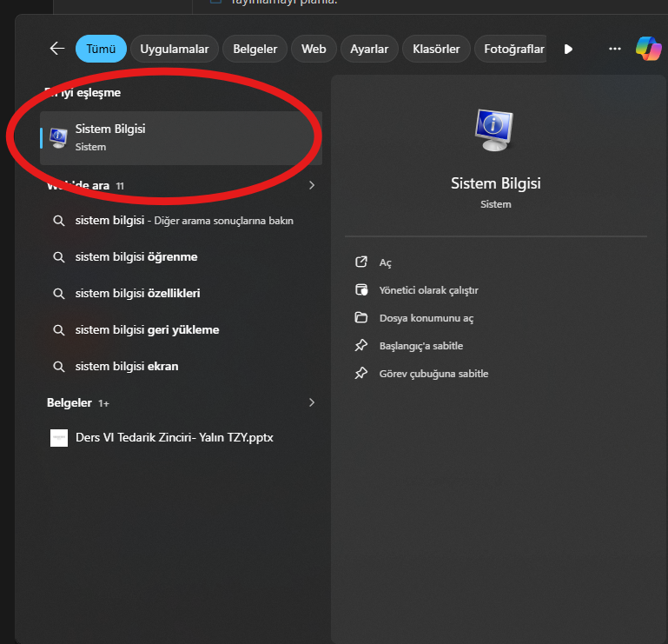Click the large Sistem Bilgisi preview icon

pos(494,129)
